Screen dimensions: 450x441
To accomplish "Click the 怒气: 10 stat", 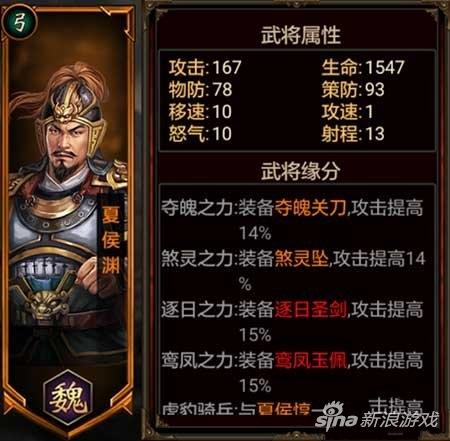I will (x=200, y=134).
